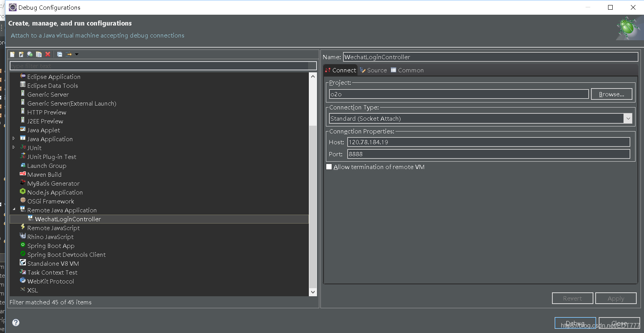Click the tree scrollbar down arrow
Image resolution: width=644 pixels, height=333 pixels.
pyautogui.click(x=313, y=292)
